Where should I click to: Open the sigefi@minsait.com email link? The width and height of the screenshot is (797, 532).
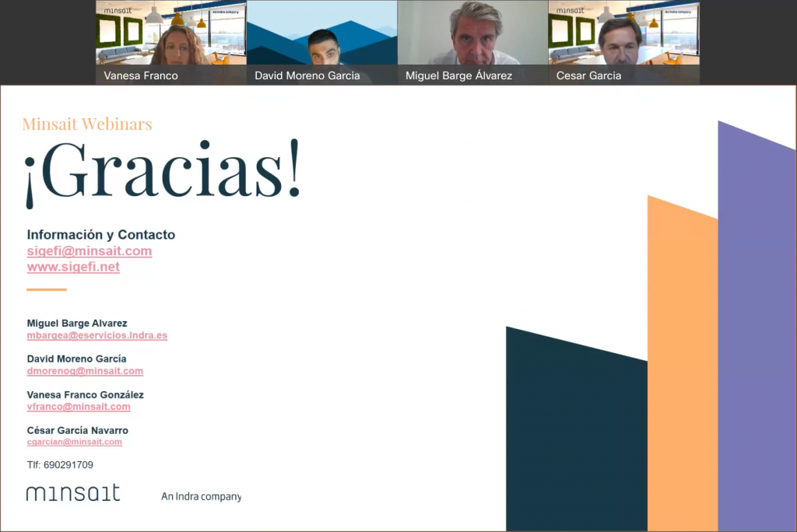90,251
